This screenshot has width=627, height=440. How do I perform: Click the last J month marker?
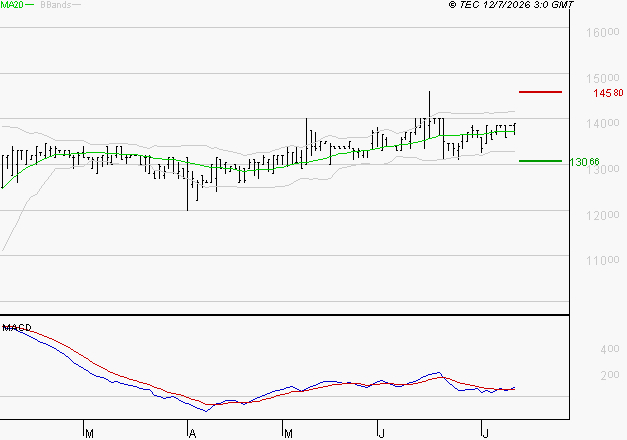pyautogui.click(x=485, y=434)
